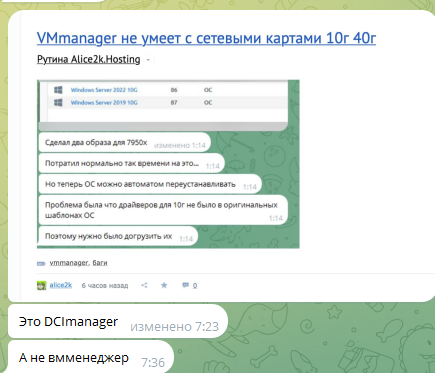Screen dimensions: 435x373
Task: Click the alice2k avatar icon
Action: (41, 286)
